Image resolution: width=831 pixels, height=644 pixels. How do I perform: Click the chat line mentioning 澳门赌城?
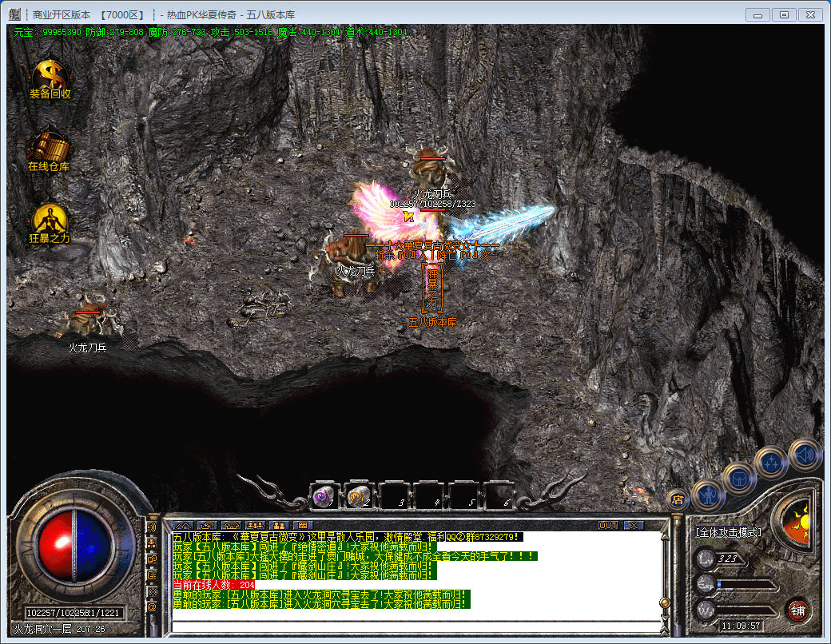tap(355, 556)
